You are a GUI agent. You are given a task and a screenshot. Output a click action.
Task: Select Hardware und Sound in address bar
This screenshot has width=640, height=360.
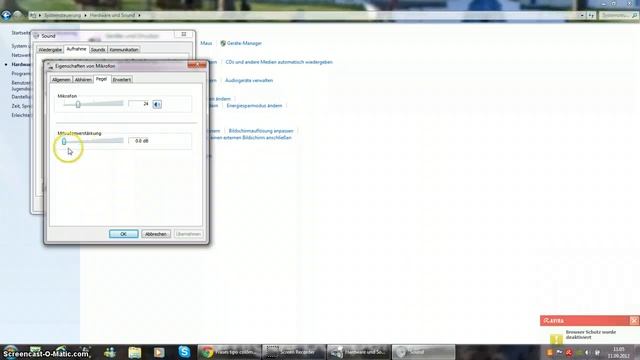coord(112,15)
